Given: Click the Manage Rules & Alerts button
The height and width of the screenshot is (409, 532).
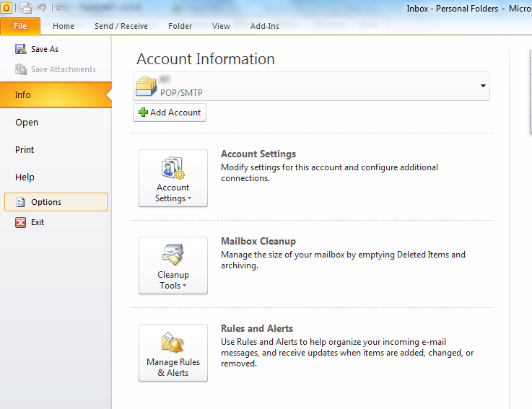Looking at the screenshot, I should pos(173,353).
